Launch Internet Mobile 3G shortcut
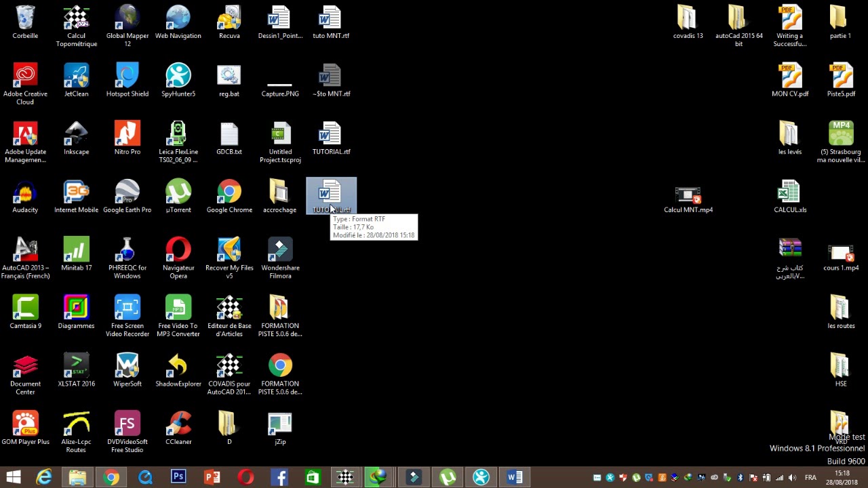The height and width of the screenshot is (488, 868). point(76,196)
